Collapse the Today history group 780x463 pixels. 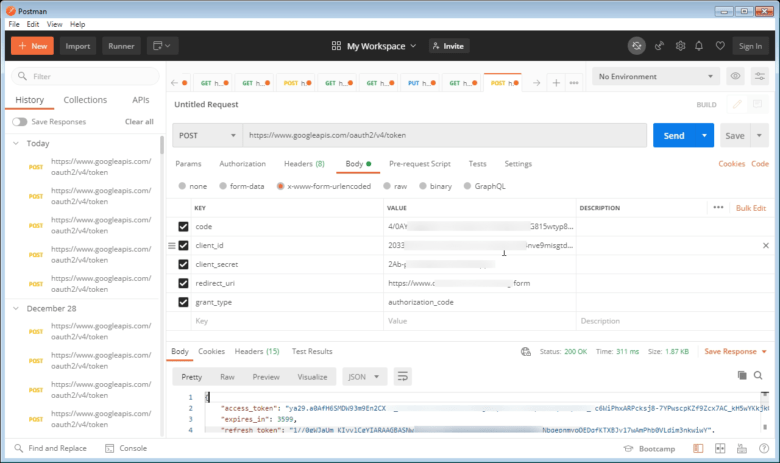coord(16,143)
